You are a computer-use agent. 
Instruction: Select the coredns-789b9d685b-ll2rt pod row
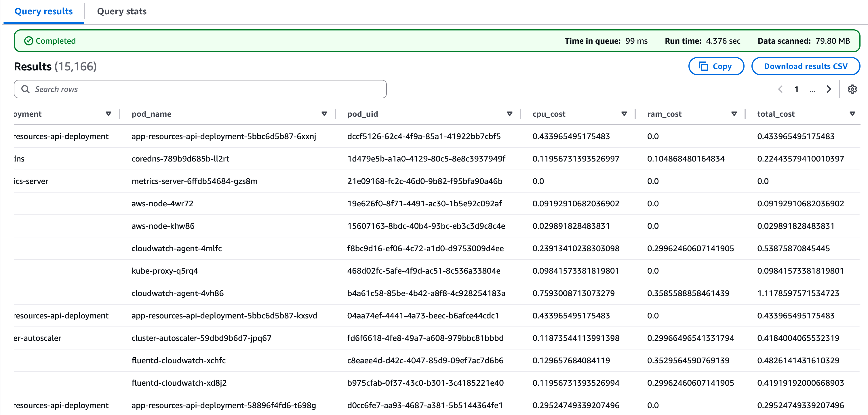180,159
